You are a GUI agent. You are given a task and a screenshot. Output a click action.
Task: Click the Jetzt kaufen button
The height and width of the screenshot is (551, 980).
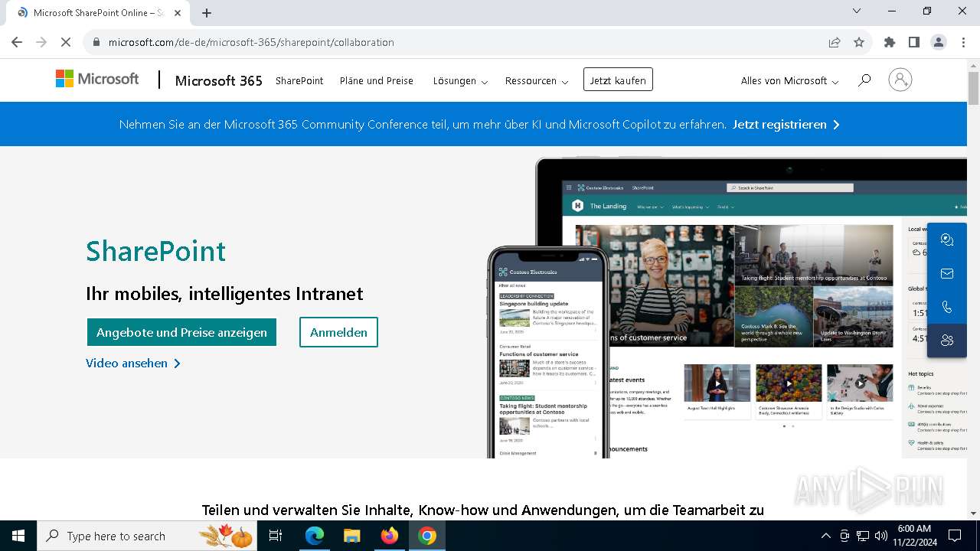pyautogui.click(x=618, y=80)
